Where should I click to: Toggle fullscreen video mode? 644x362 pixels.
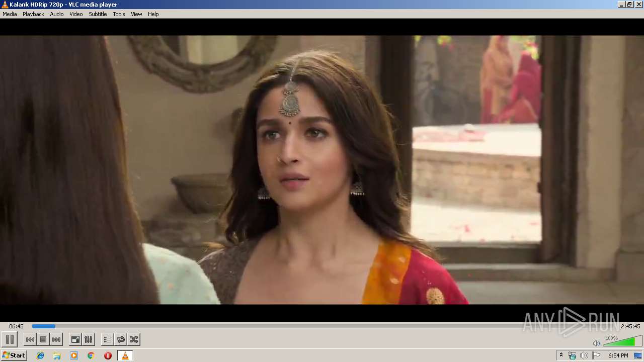pos(75,339)
